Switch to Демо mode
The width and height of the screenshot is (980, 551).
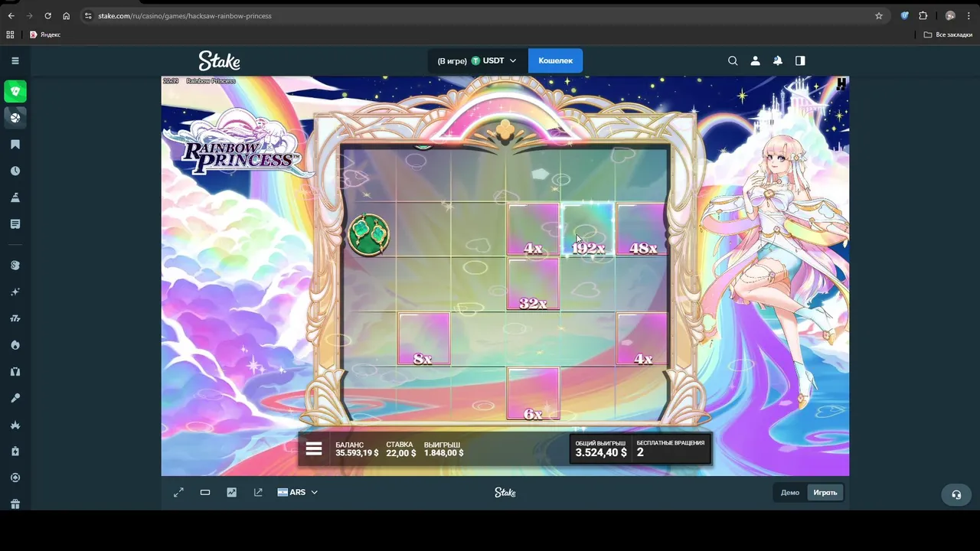coord(790,492)
